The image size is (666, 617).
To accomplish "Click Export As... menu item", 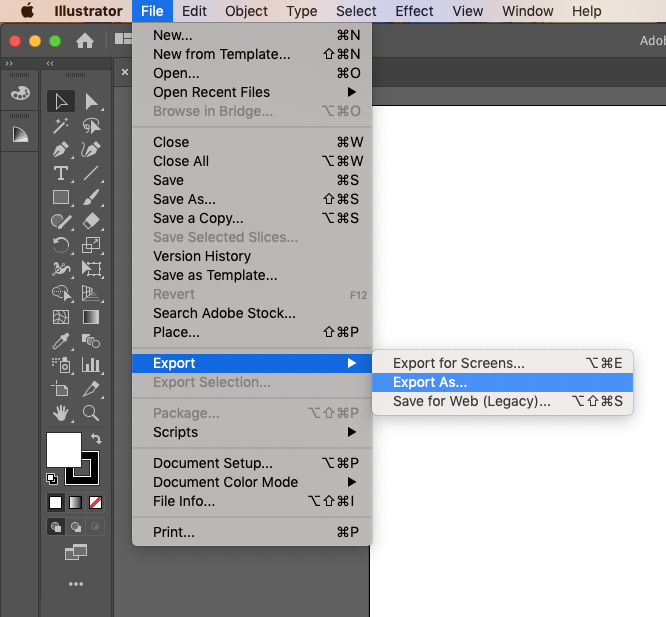I will tap(430, 382).
